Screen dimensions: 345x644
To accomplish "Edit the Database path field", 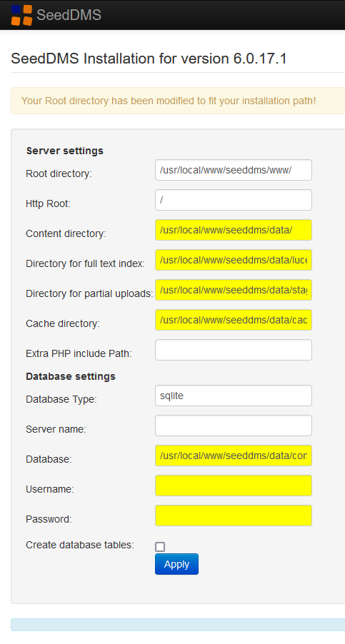I will pos(234,456).
